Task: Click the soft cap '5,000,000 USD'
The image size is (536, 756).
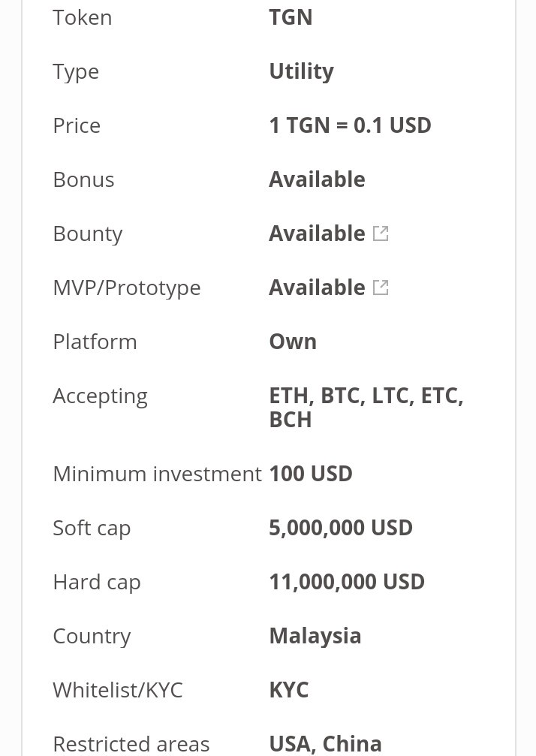Action: point(341,528)
